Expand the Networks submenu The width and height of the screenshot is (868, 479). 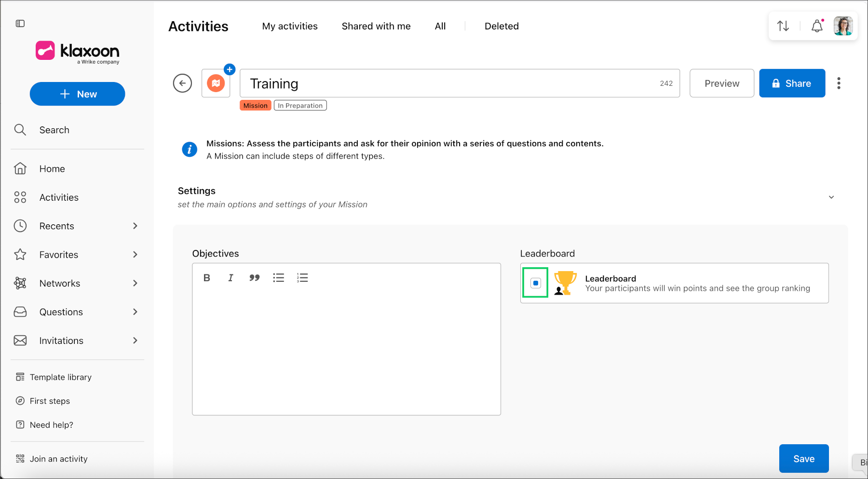135,283
